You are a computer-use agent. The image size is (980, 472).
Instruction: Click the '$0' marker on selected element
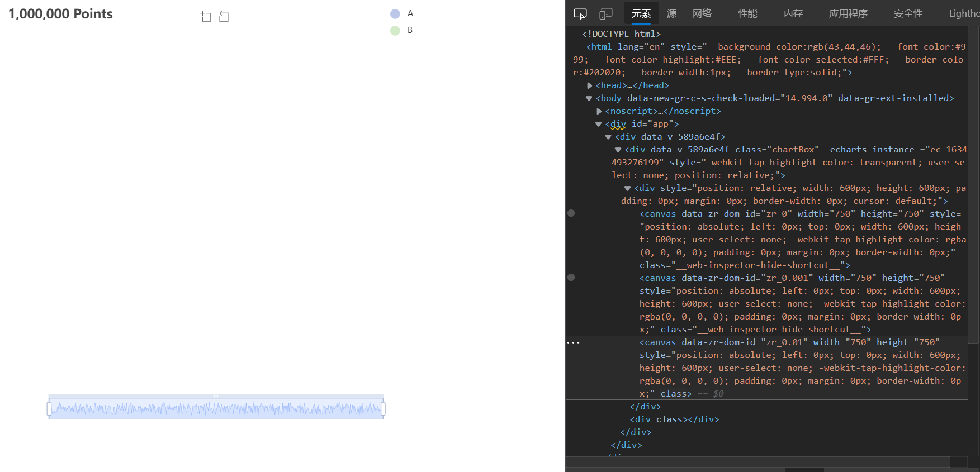718,394
